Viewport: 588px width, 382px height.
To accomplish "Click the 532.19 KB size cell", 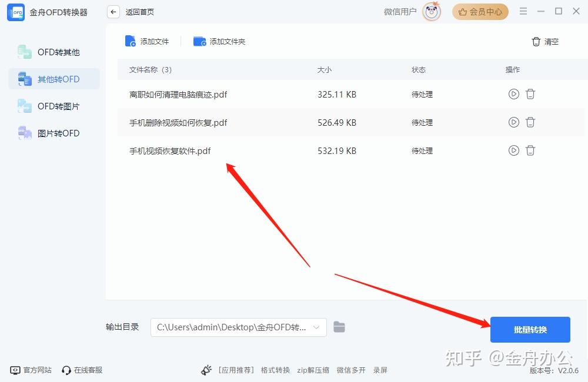I will click(337, 151).
